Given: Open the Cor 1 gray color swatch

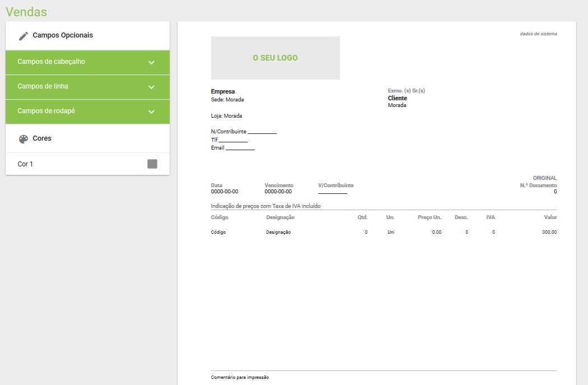Looking at the screenshot, I should (x=152, y=164).
